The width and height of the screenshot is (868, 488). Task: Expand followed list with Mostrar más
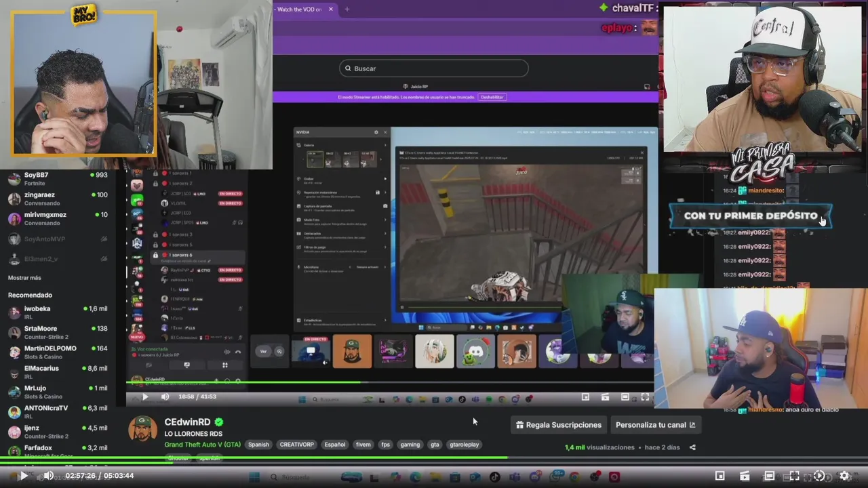[x=24, y=278]
